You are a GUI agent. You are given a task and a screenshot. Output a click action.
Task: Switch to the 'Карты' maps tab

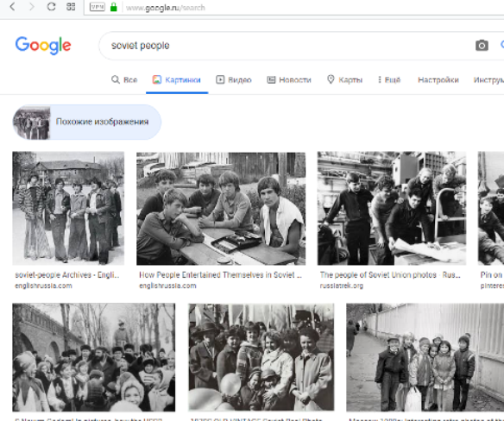344,79
